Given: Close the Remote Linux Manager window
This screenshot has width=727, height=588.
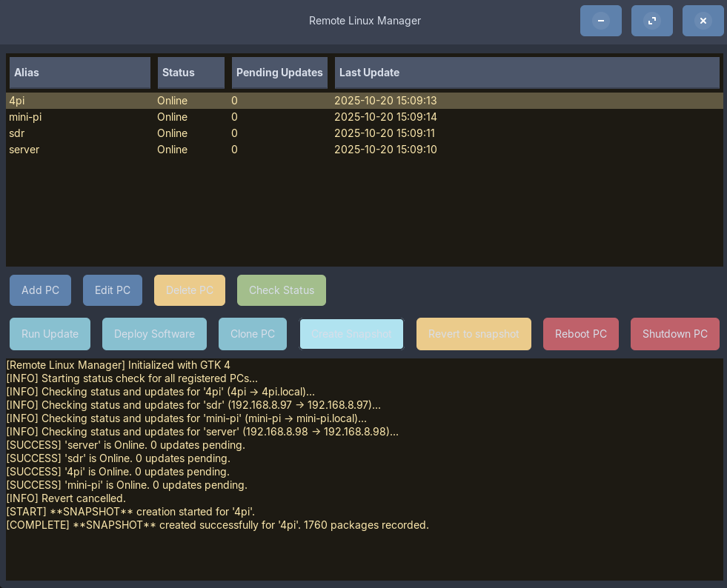Looking at the screenshot, I should tap(703, 21).
